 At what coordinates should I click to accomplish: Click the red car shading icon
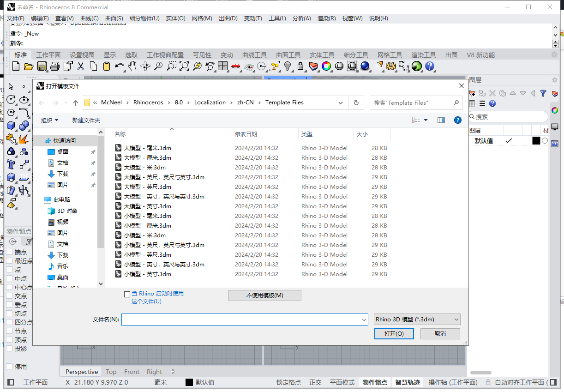point(236,66)
